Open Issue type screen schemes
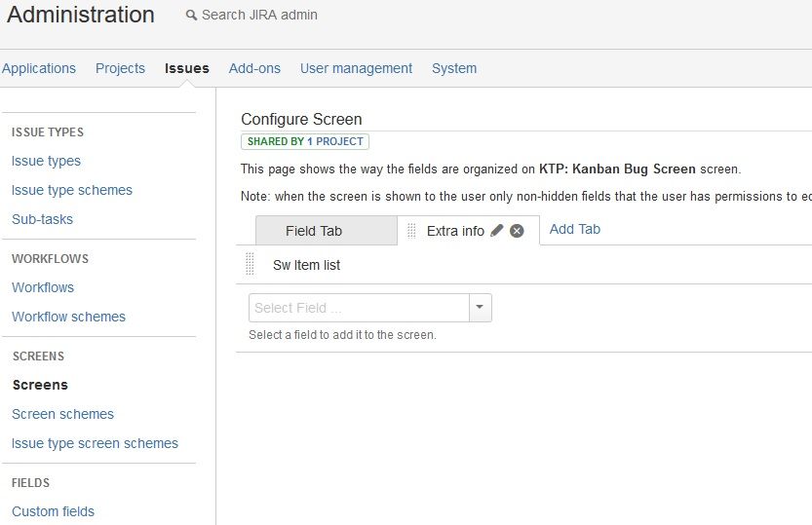 tap(95, 443)
